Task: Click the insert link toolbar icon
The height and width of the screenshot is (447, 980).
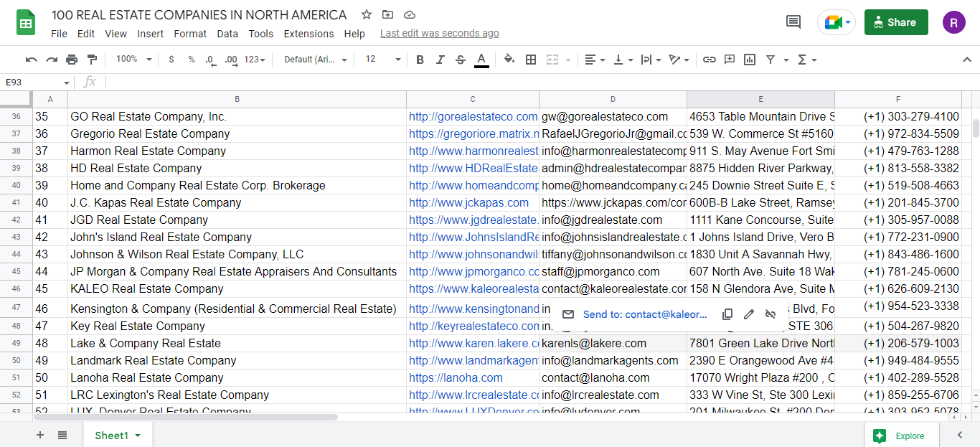Action: click(709, 60)
